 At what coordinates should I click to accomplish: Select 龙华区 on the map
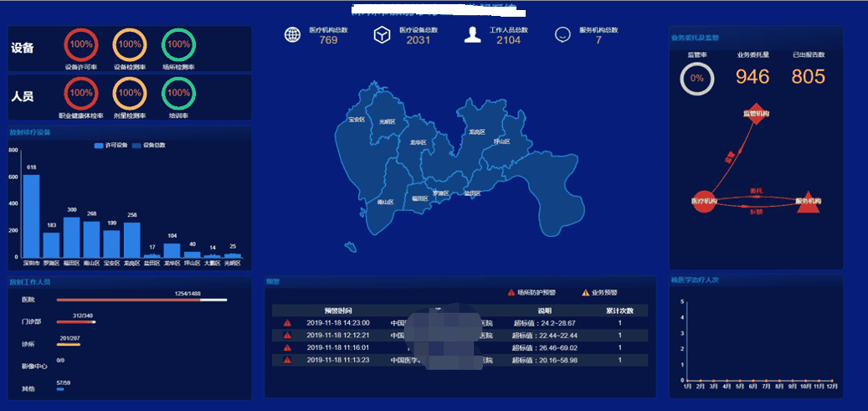pos(418,142)
